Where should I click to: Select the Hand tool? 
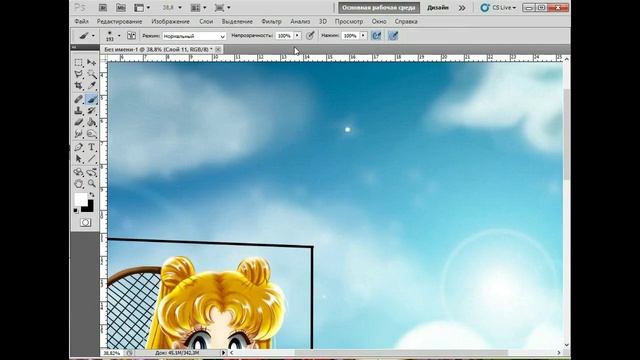click(78, 184)
